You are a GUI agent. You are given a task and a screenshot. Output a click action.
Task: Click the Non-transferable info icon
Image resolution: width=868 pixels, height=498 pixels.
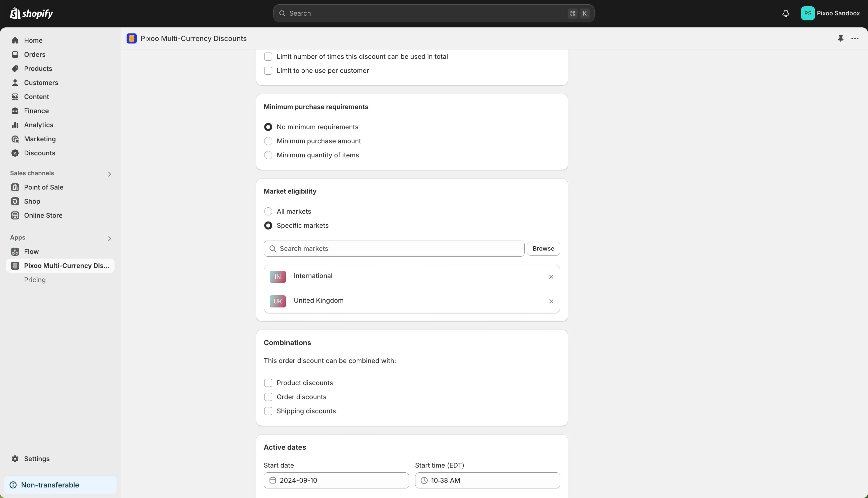click(13, 485)
